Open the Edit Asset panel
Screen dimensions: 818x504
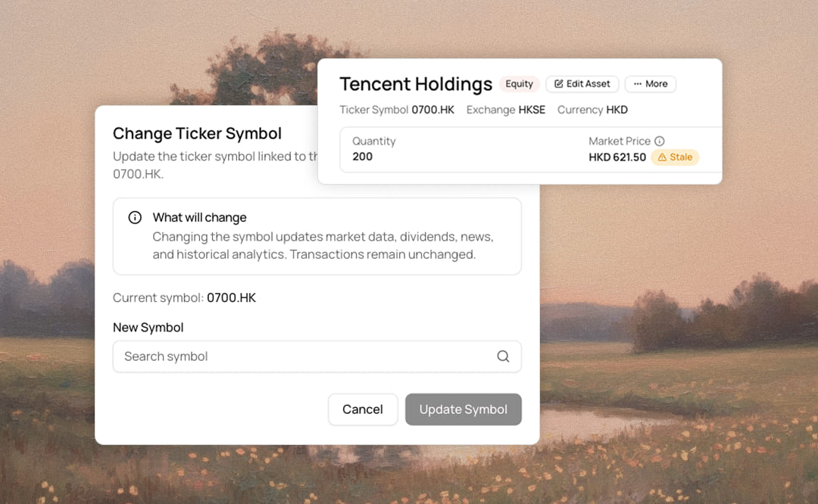(x=582, y=84)
